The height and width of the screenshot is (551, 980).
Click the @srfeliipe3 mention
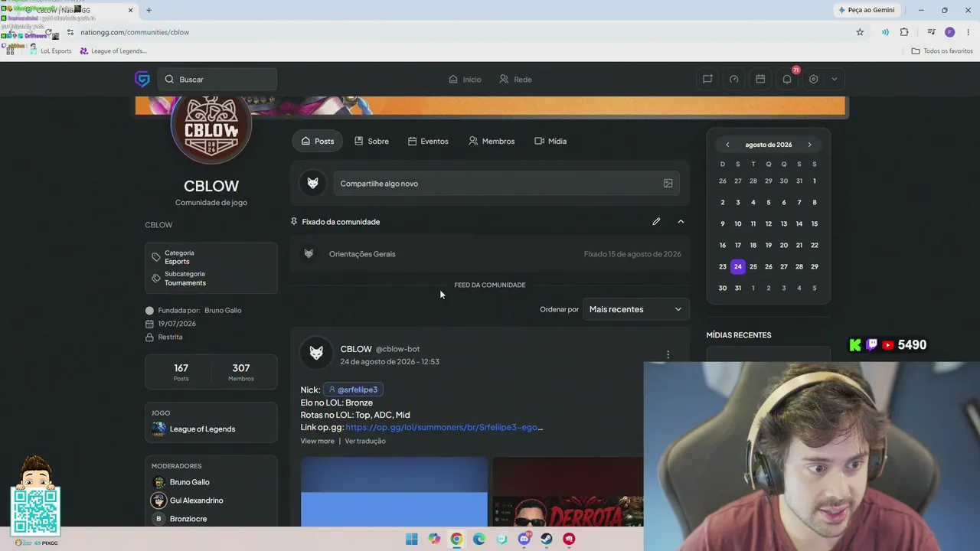click(x=353, y=390)
